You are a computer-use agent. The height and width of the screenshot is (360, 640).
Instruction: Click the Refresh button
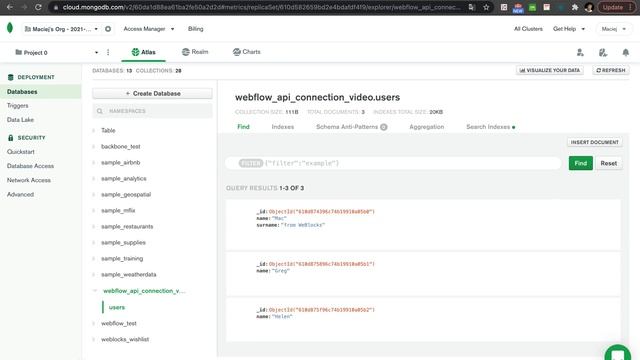click(x=611, y=70)
